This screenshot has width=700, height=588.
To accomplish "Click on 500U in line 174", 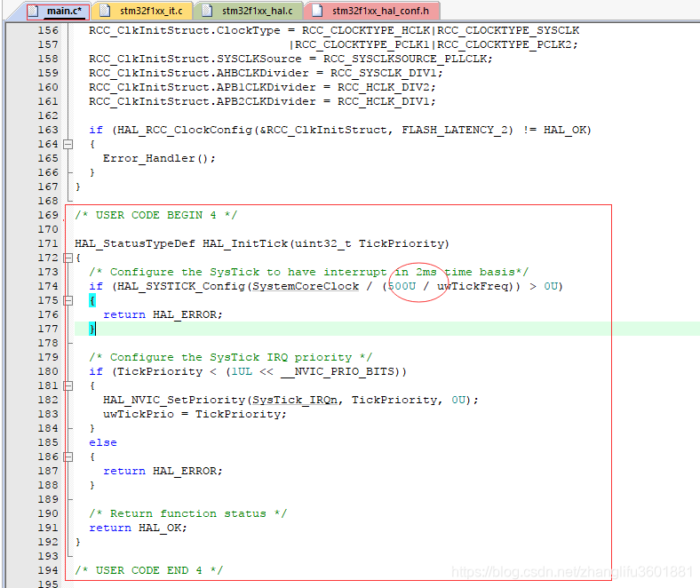I will 402,286.
